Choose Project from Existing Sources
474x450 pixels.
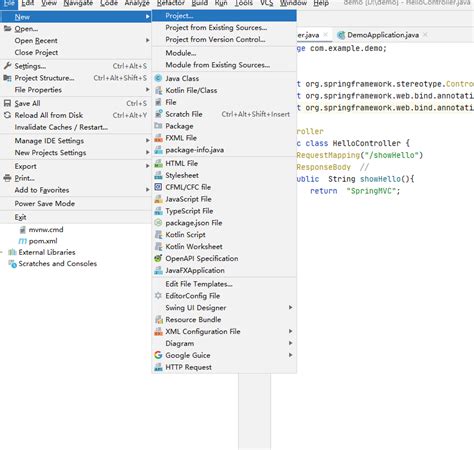click(216, 28)
